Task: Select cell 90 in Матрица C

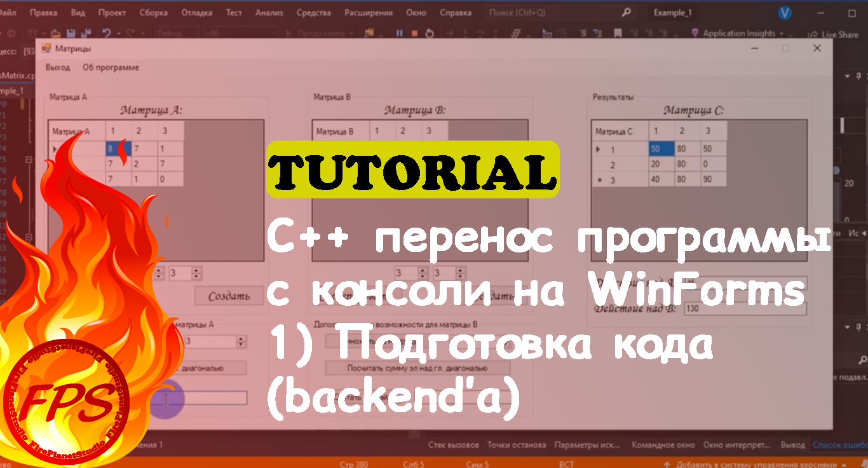Action: pos(714,180)
